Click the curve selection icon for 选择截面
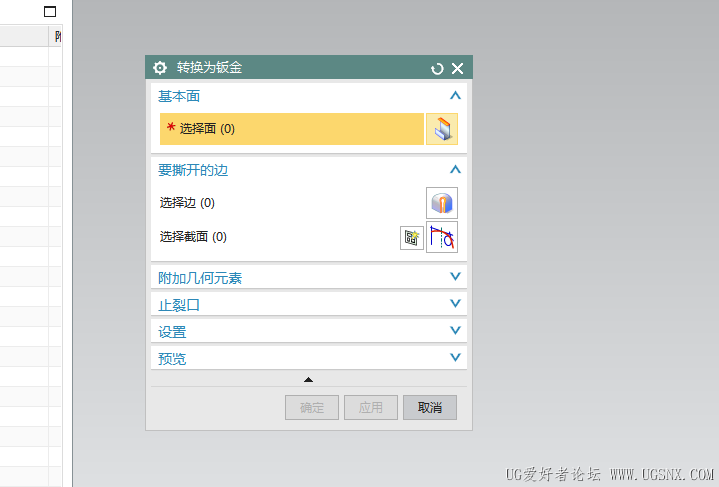The width and height of the screenshot is (719, 487). tap(442, 237)
